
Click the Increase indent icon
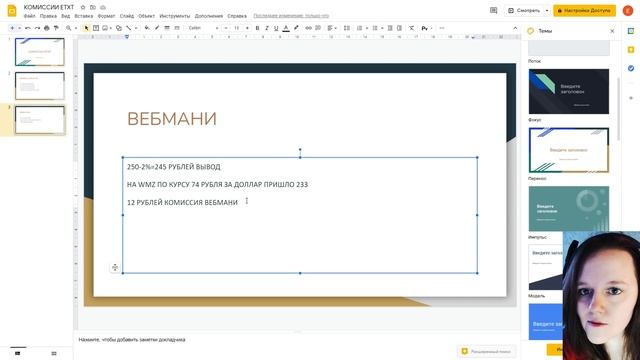(x=399, y=28)
